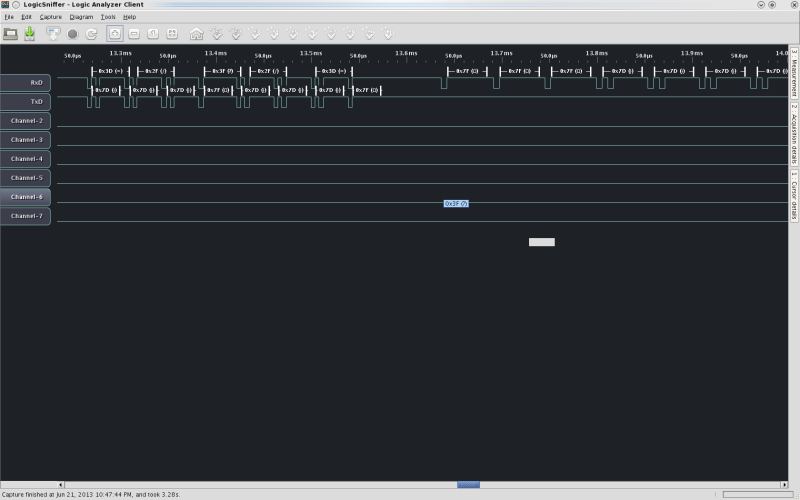The width and height of the screenshot is (800, 500).
Task: Jump to cursor 1 toolbar icon
Action: click(217, 34)
